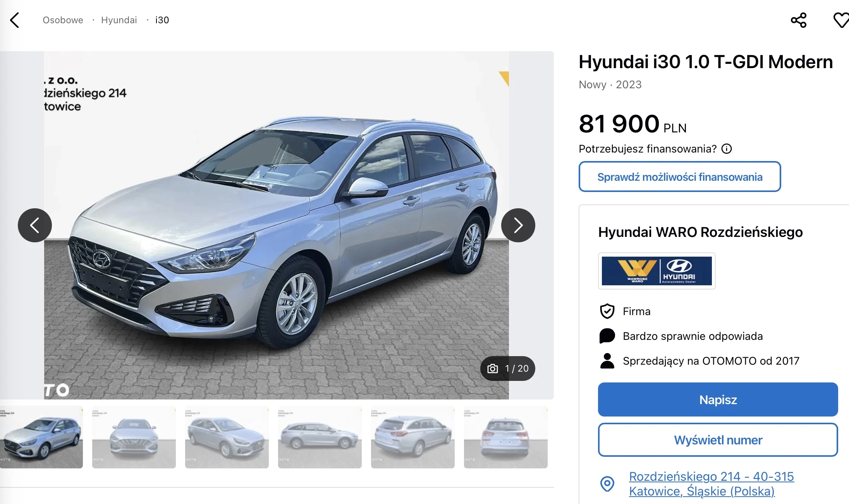Open the 1 / 20 photo counter gallery
The image size is (849, 504).
point(508,369)
